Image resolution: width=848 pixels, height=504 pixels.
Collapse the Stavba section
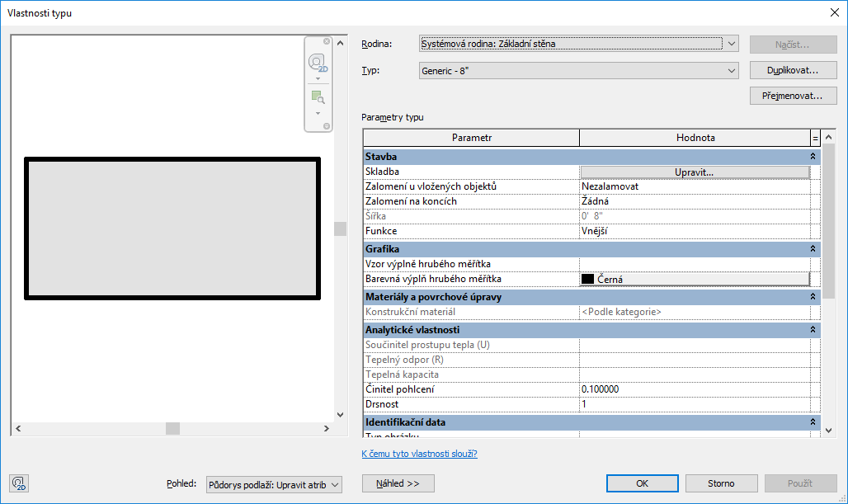(x=813, y=156)
